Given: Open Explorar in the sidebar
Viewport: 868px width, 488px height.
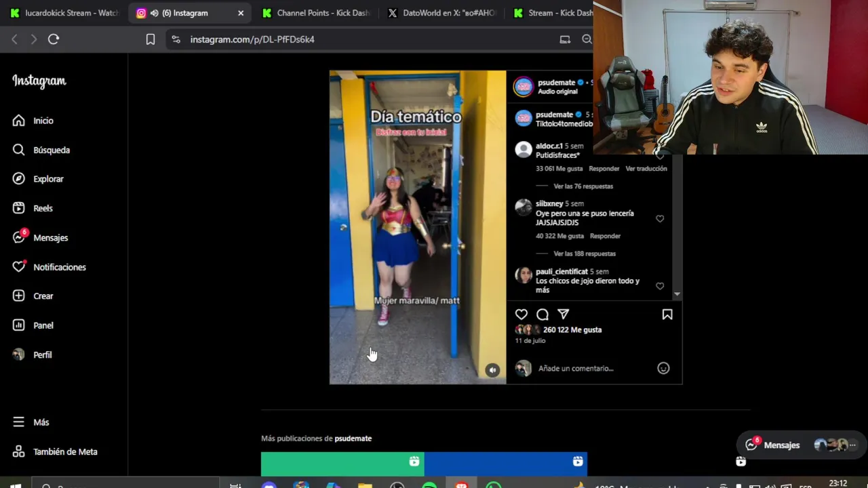Looking at the screenshot, I should 38,179.
